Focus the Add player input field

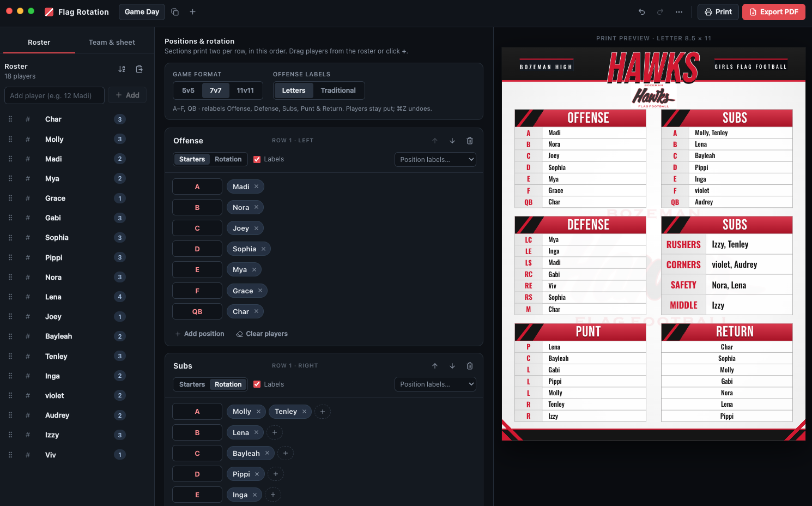(x=54, y=95)
